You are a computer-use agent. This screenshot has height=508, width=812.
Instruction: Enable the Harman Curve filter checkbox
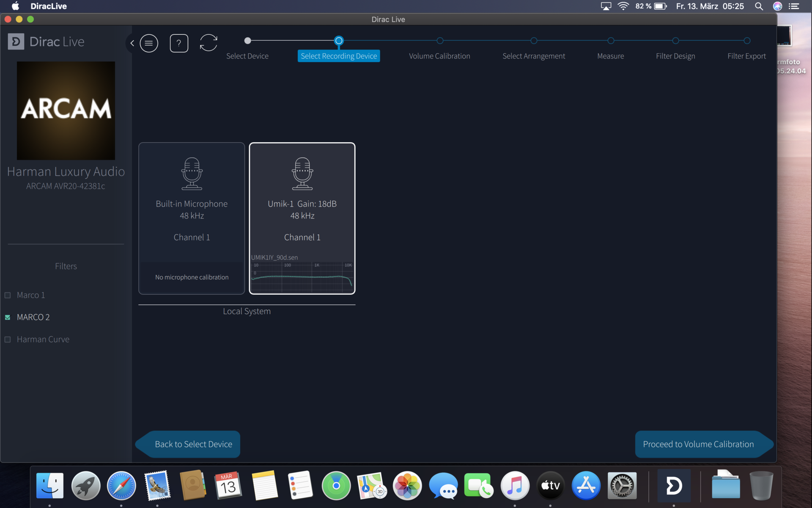click(x=8, y=340)
